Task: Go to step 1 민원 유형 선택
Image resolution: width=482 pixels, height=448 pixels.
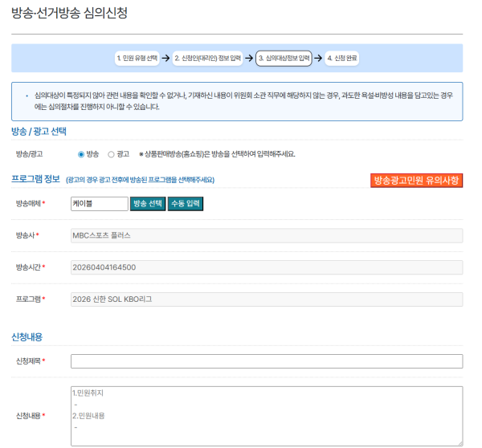Action: coord(137,58)
